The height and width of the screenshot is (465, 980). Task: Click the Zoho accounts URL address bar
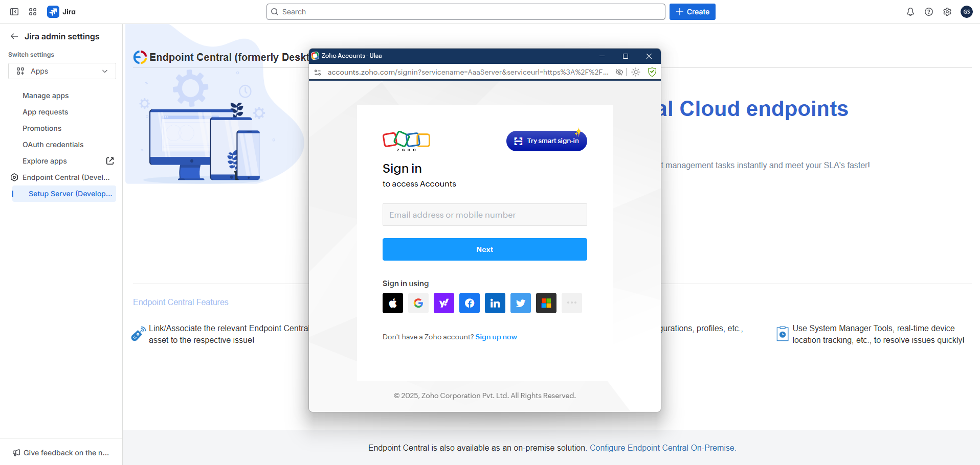[468, 72]
